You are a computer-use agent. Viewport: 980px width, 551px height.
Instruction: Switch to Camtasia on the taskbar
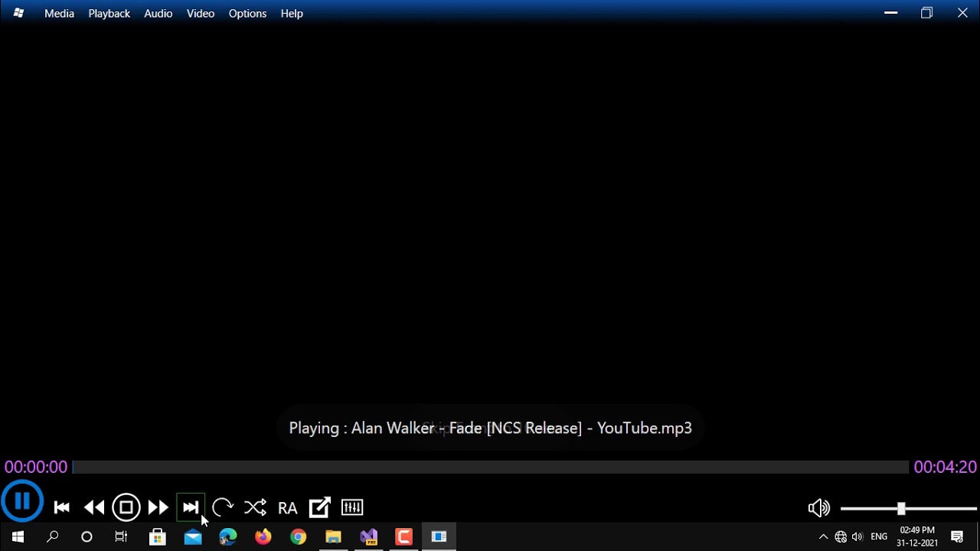click(404, 537)
